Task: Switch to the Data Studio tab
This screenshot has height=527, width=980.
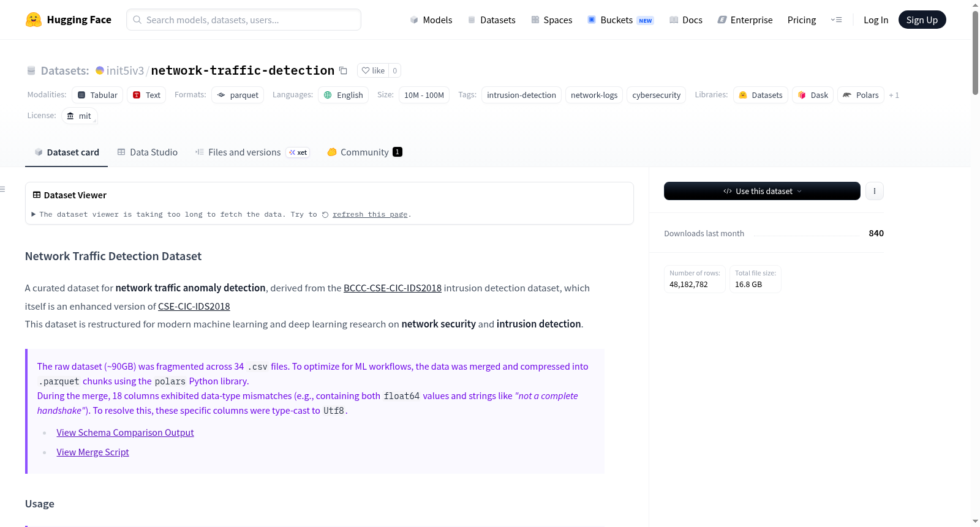Action: click(x=147, y=152)
